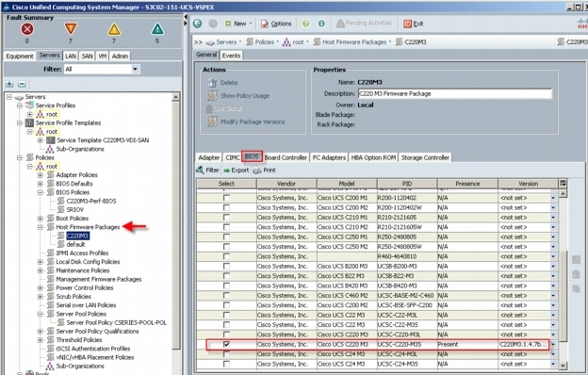
Task: Expand the Threshold Policies node
Action: (41, 340)
